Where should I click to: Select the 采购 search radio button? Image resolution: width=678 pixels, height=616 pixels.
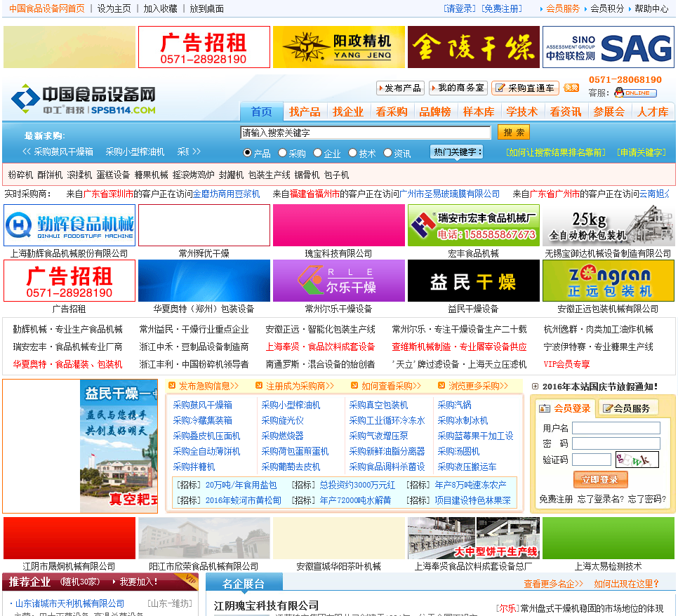(x=282, y=152)
